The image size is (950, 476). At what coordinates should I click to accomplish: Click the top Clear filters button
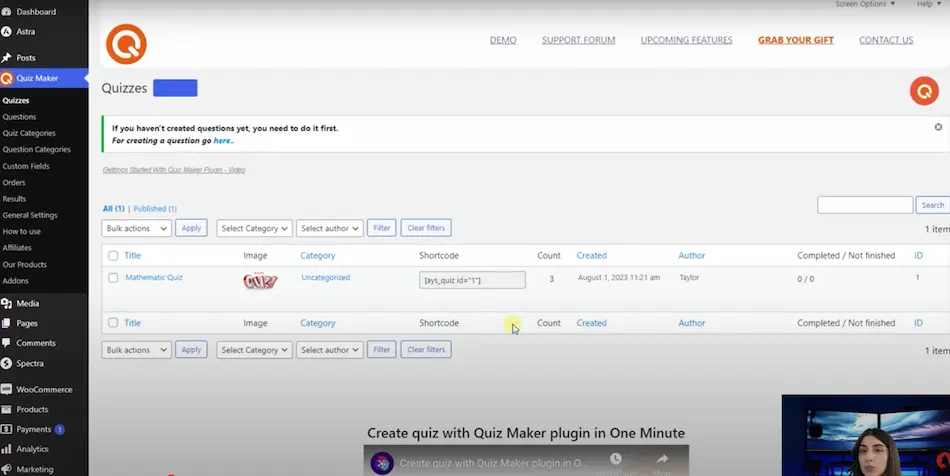point(426,228)
